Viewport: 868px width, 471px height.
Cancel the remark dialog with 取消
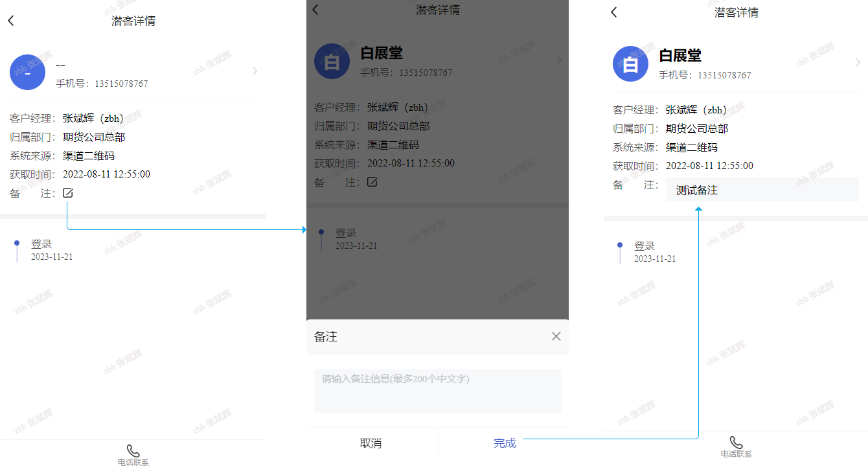[x=371, y=443]
